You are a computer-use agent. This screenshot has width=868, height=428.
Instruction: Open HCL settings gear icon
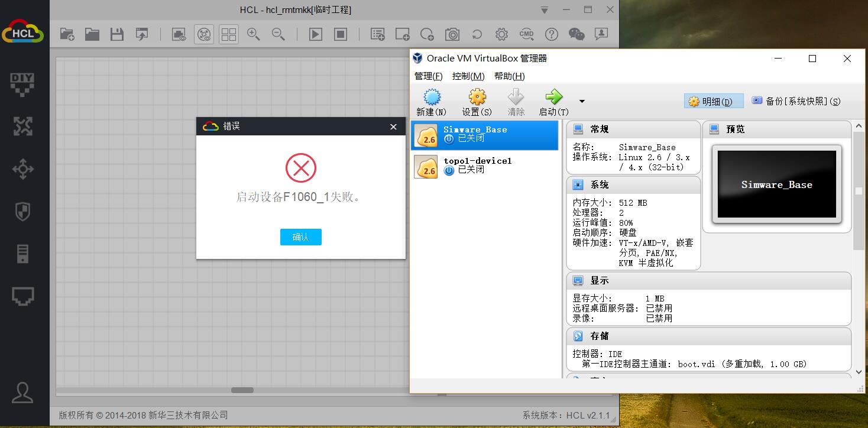pos(502,34)
